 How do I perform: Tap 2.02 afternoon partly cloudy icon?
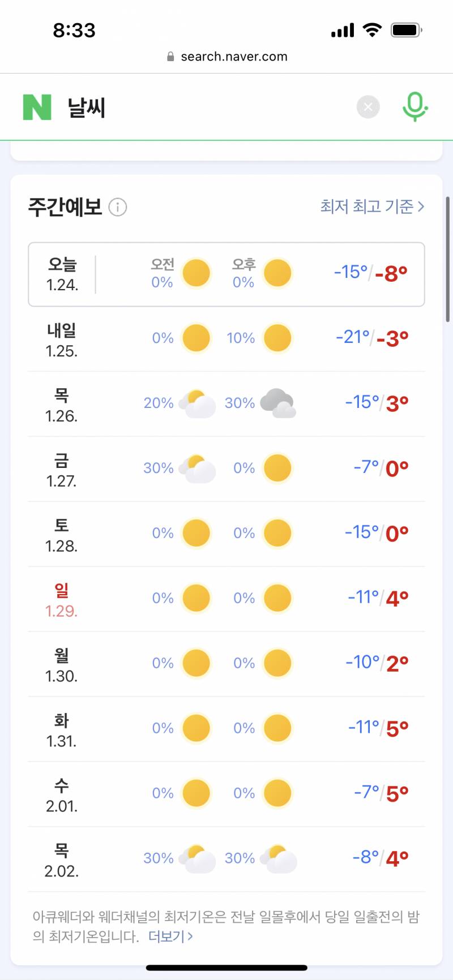278,858
